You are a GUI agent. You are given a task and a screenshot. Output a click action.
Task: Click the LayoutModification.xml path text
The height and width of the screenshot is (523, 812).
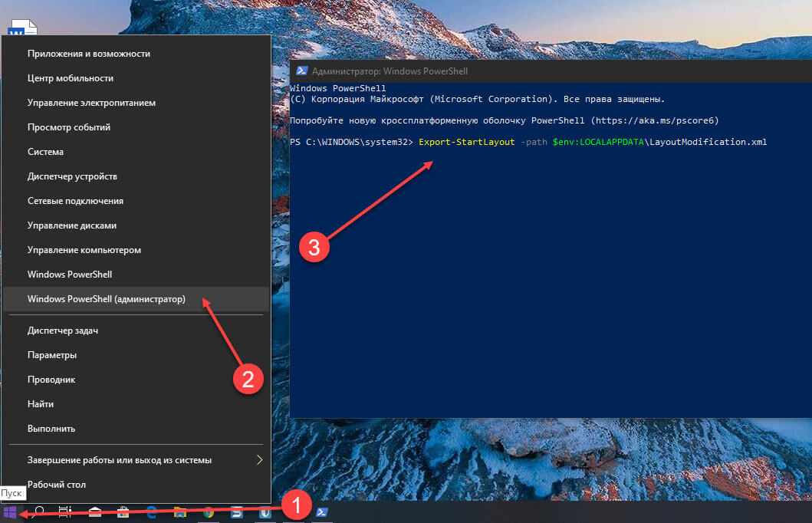(x=708, y=142)
